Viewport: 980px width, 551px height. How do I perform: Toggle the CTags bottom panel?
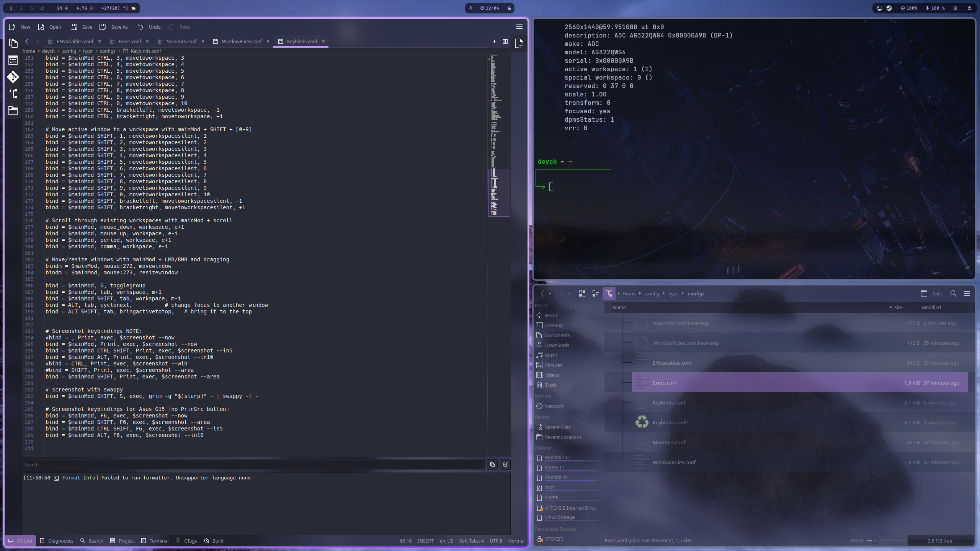coord(186,541)
